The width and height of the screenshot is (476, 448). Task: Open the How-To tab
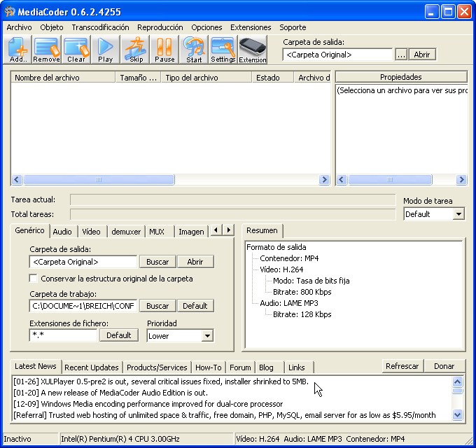pos(209,367)
